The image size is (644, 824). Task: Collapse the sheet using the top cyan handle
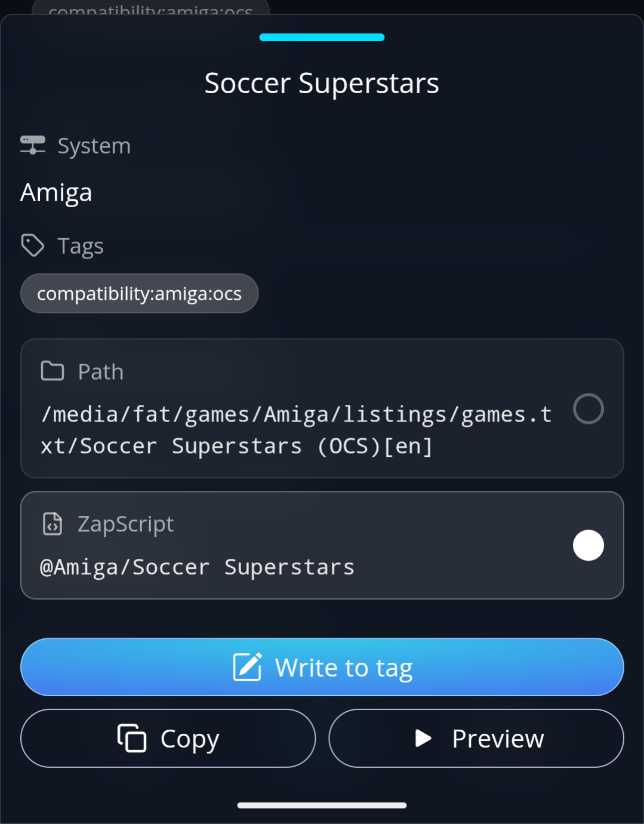click(322, 37)
